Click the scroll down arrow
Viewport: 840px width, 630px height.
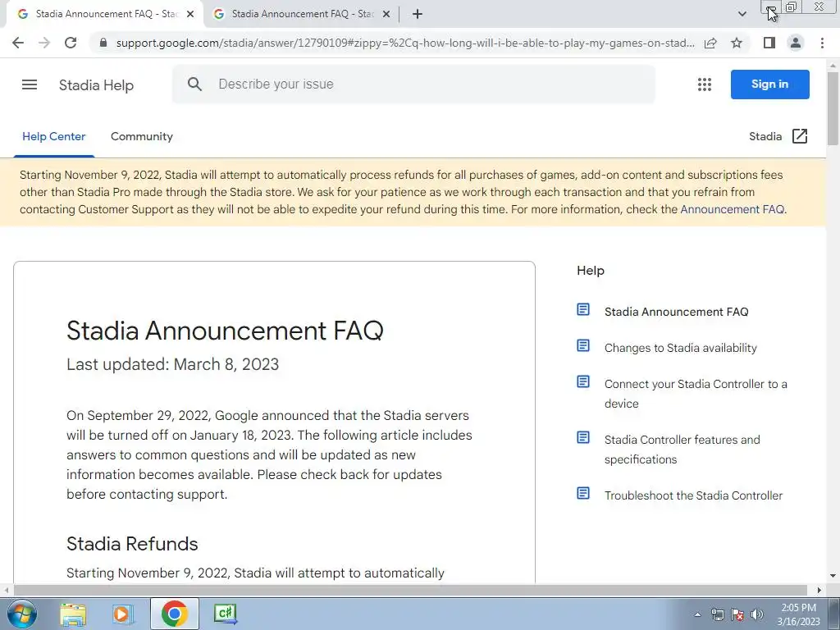[x=833, y=576]
